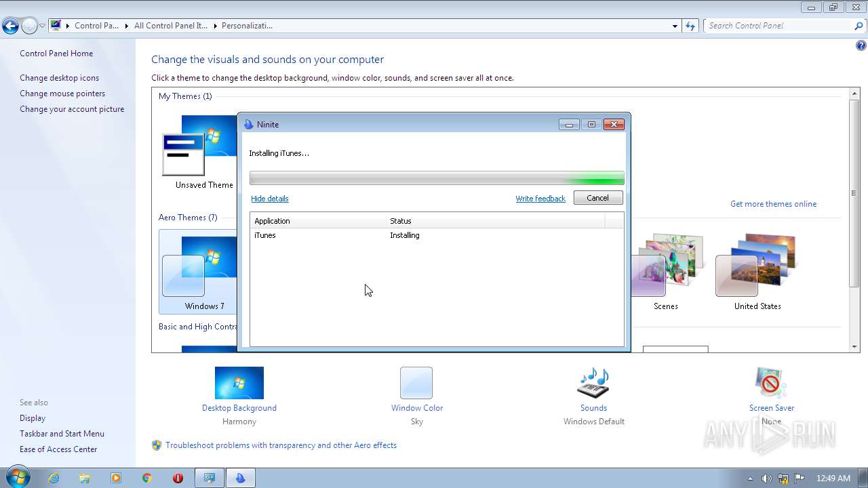Open the Sounds icon
Image resolution: width=868 pixels, height=488 pixels.
coord(593,383)
